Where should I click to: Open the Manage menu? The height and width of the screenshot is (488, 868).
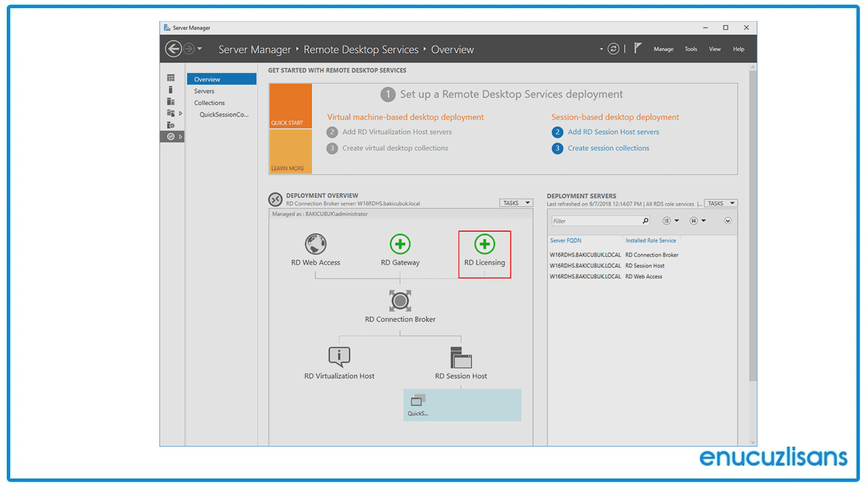pos(663,49)
